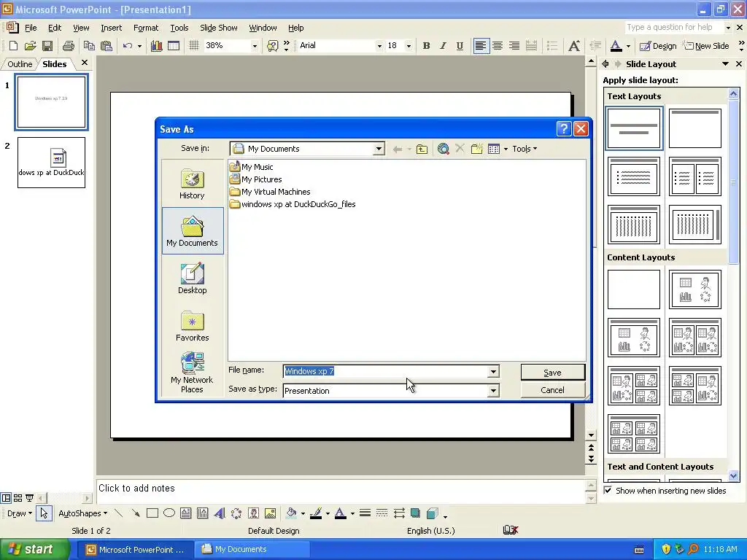Image resolution: width=747 pixels, height=560 pixels.
Task: Select windows xp at DuckDuckGo_files folder
Action: click(293, 204)
